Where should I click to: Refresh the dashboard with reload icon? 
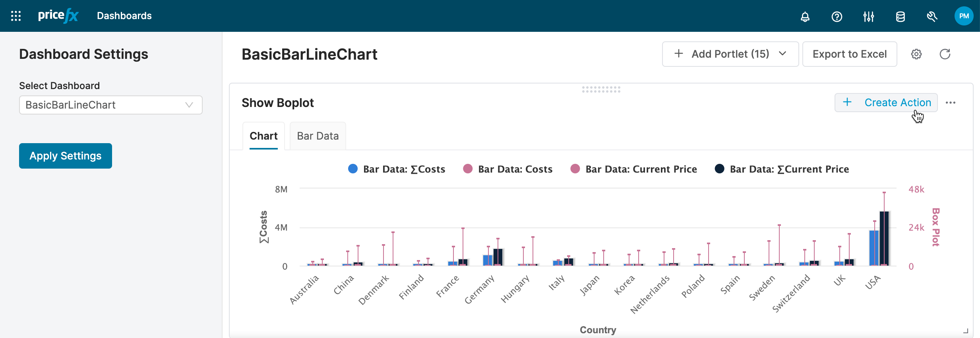coord(945,54)
